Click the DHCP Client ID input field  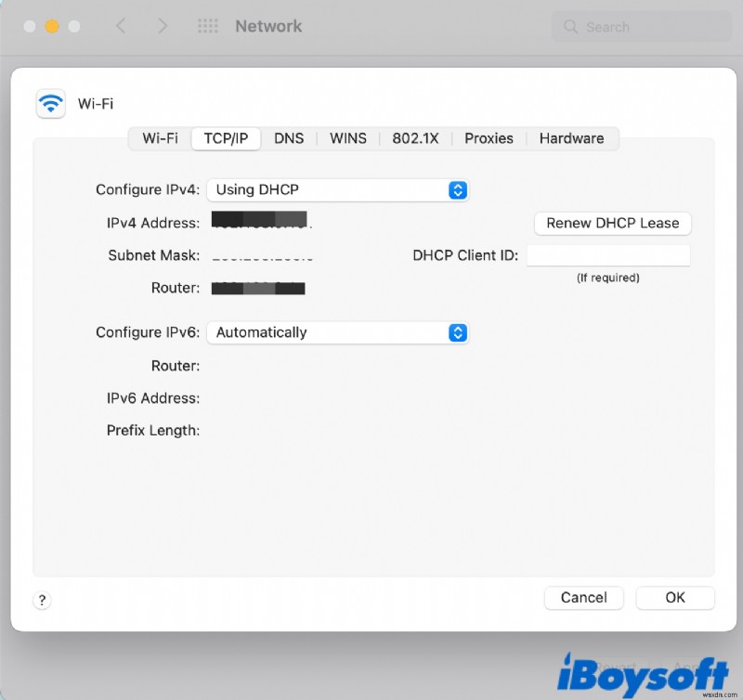pyautogui.click(x=610, y=254)
